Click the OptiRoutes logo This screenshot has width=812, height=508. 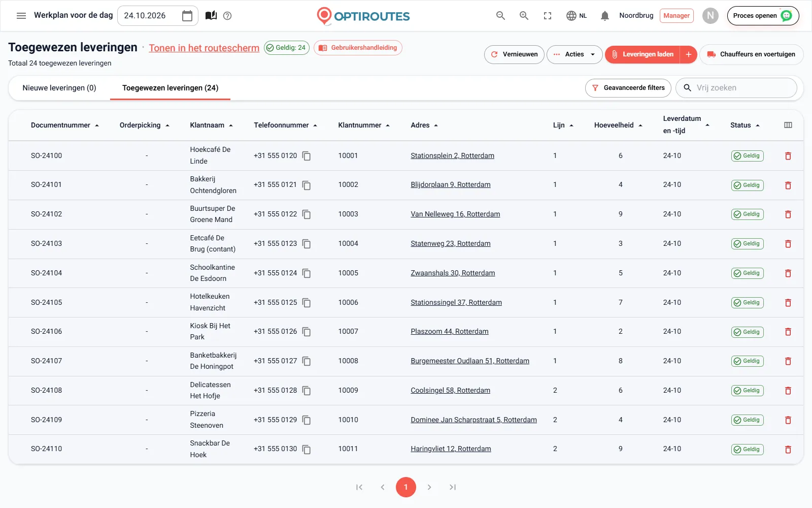[x=363, y=16]
